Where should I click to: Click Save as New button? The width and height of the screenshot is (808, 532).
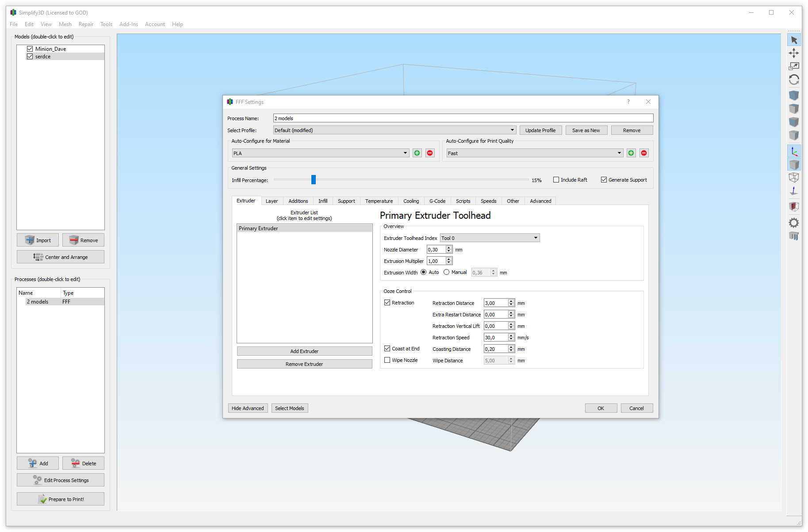(x=586, y=130)
